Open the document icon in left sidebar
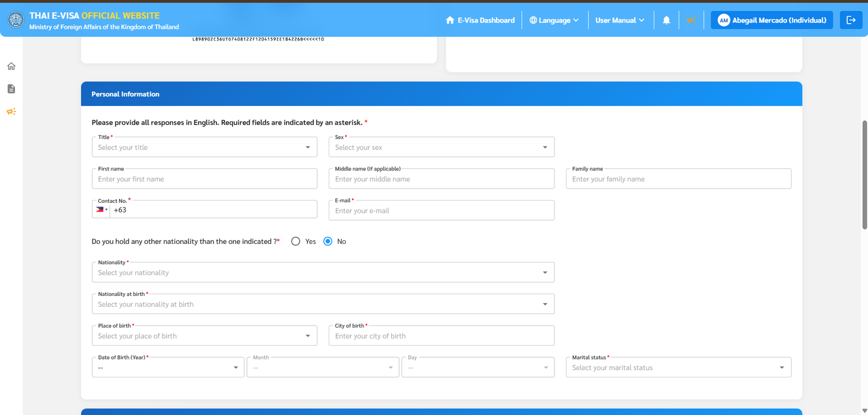The height and width of the screenshot is (415, 868). tap(11, 88)
